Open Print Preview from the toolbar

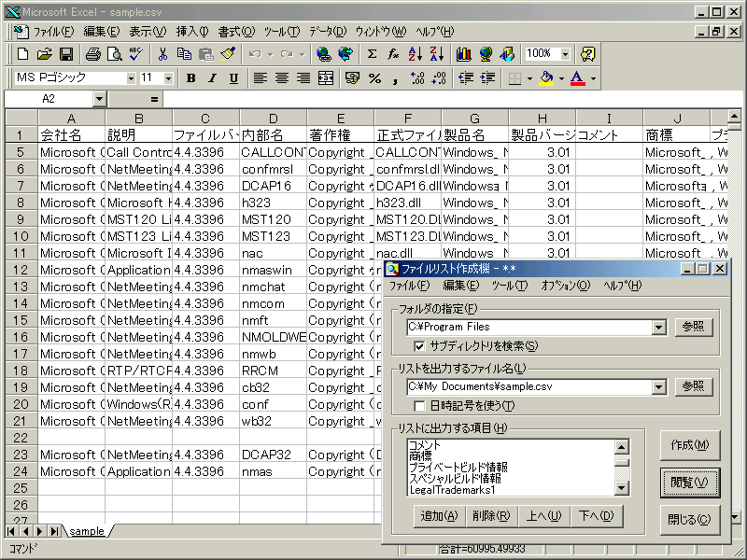[114, 54]
